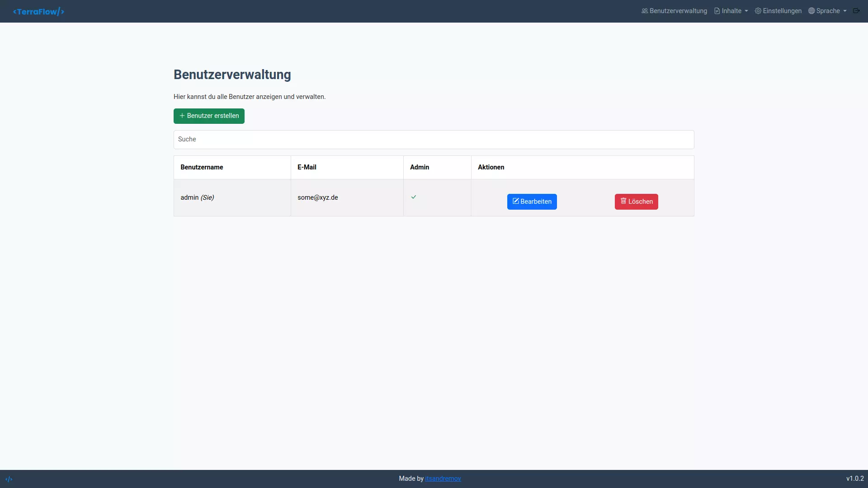The image size is (868, 488).
Task: Open Einstellungen from the navbar
Action: pyautogui.click(x=778, y=11)
